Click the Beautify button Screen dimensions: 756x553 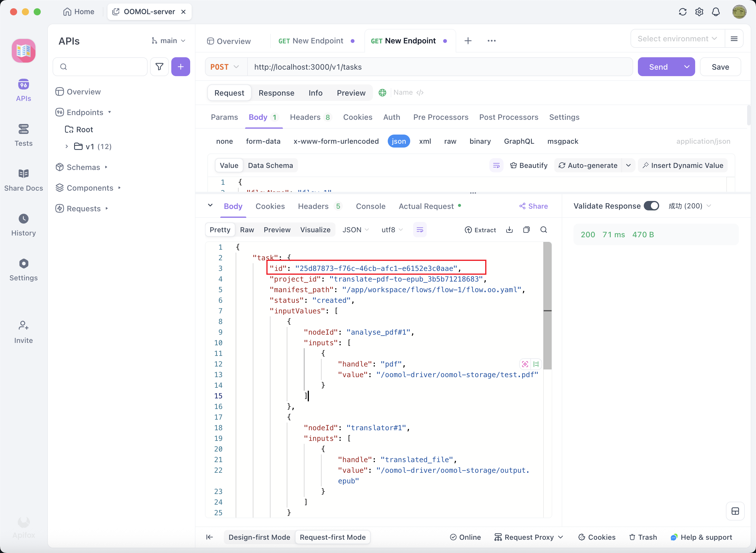pos(529,165)
